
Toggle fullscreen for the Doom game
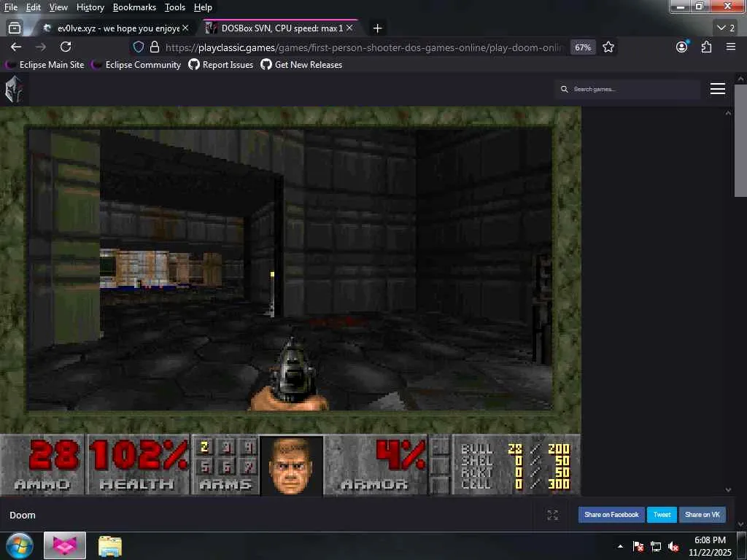click(553, 515)
